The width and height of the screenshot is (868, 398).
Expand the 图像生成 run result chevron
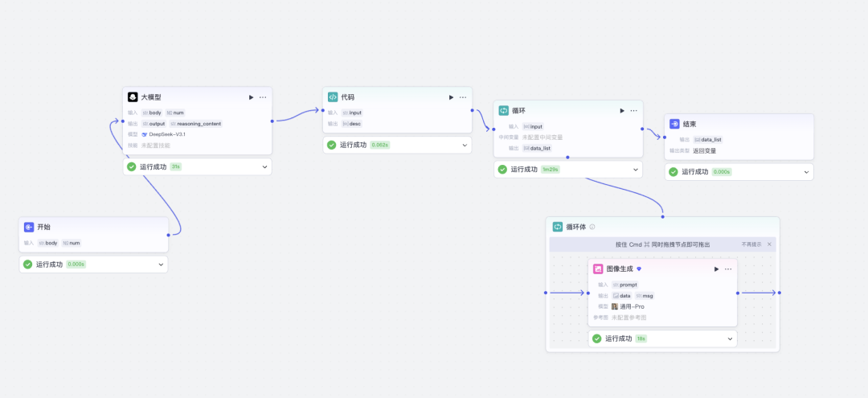coord(730,339)
